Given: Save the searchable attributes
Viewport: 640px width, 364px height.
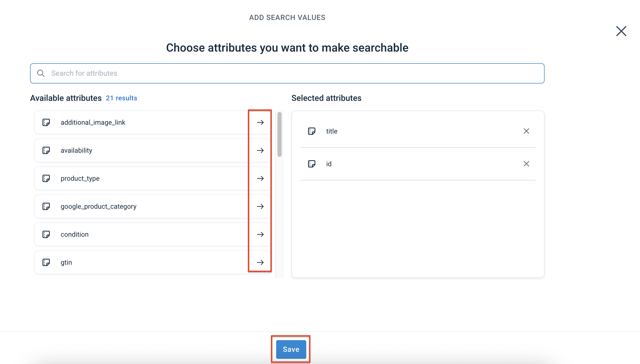Looking at the screenshot, I should coord(290,349).
